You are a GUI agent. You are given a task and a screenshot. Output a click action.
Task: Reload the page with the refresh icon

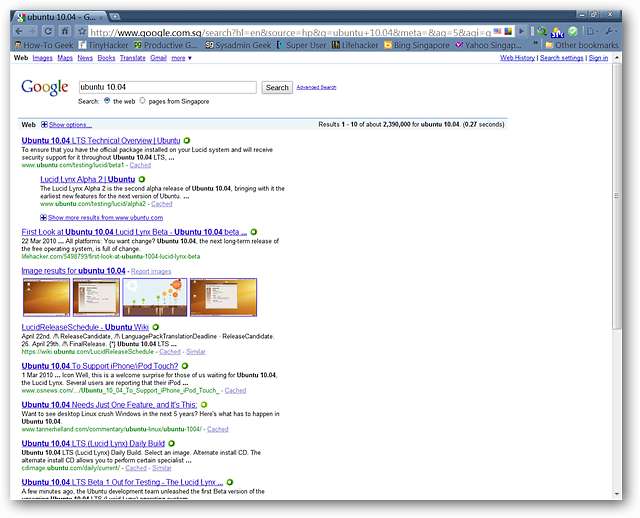50,32
